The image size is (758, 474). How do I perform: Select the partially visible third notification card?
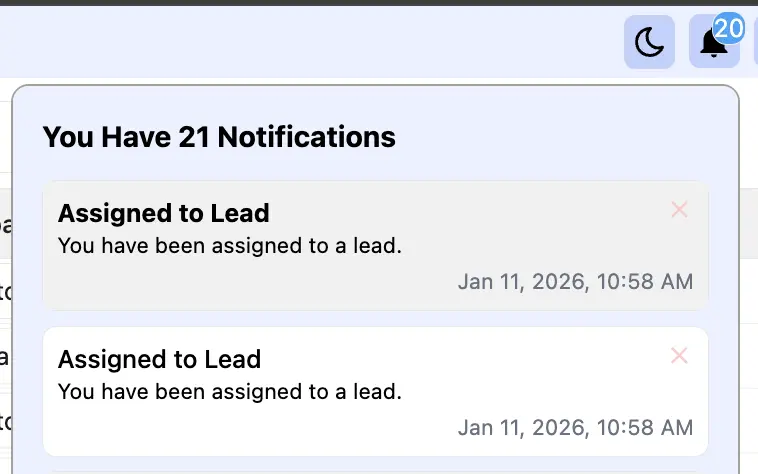(375, 470)
